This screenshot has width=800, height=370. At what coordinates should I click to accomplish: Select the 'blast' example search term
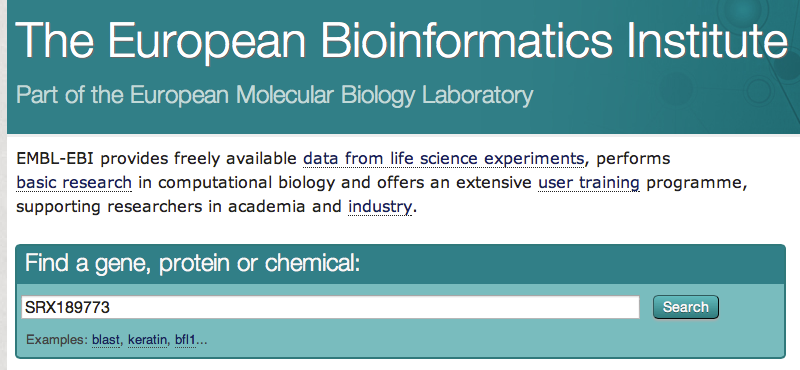coord(106,340)
